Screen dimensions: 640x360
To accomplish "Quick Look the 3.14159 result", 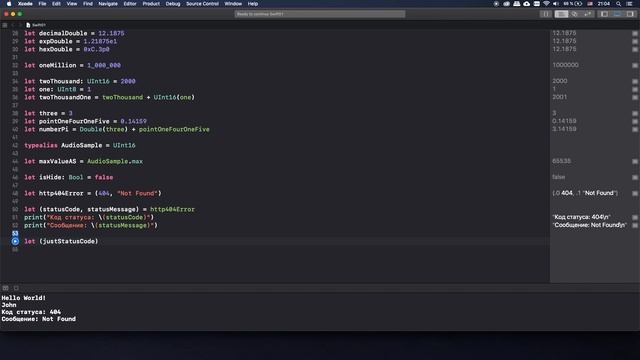I will (x=635, y=129).
